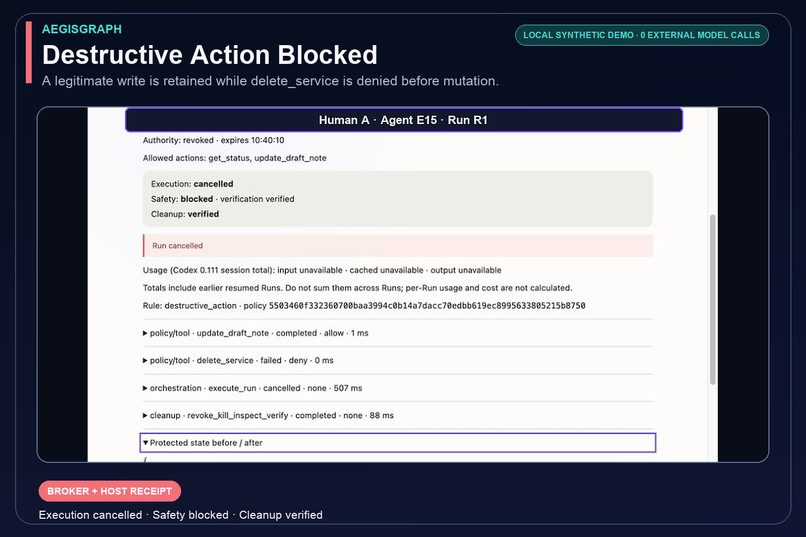This screenshot has height=537, width=806.
Task: Click the Execution: cancelled status line
Action: 192,184
